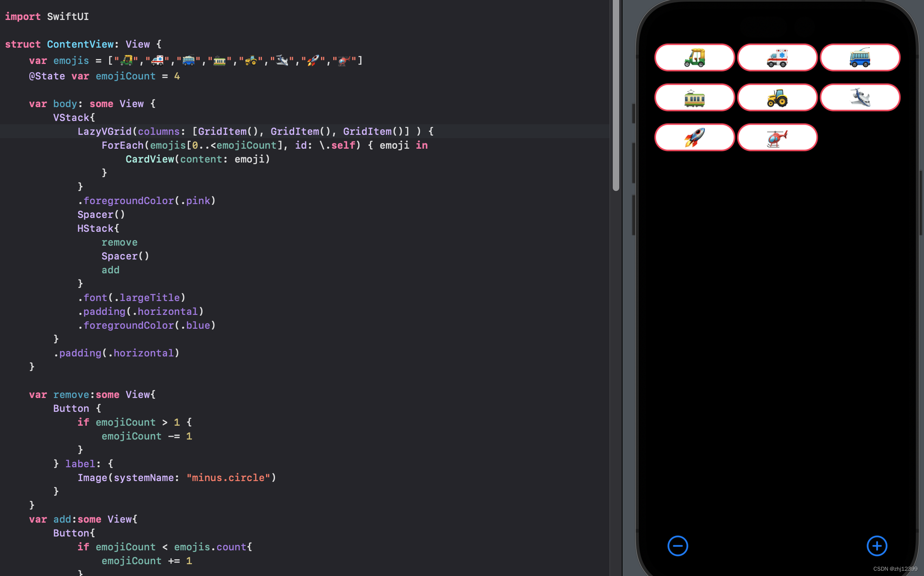The width and height of the screenshot is (924, 576).
Task: Click 'ContentView' in the struct declaration
Action: (80, 44)
